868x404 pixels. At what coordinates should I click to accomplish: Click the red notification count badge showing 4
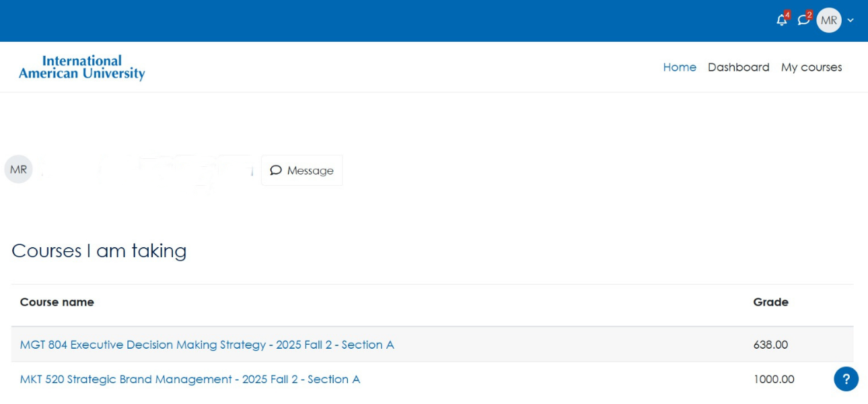[x=787, y=14]
